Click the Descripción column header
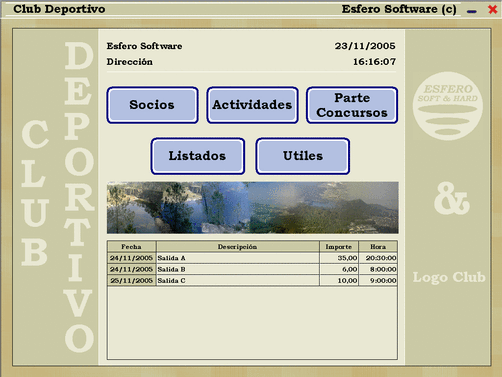Viewport: 502px width, 377px height. [238, 247]
